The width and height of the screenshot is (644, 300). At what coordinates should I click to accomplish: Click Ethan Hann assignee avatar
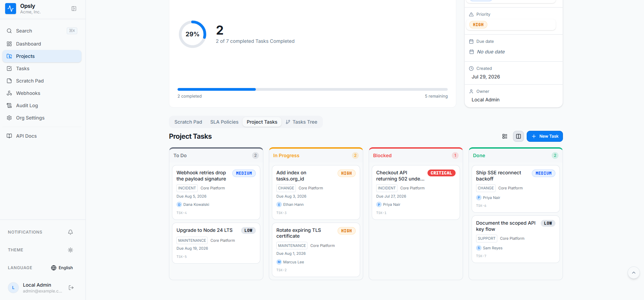point(279,204)
